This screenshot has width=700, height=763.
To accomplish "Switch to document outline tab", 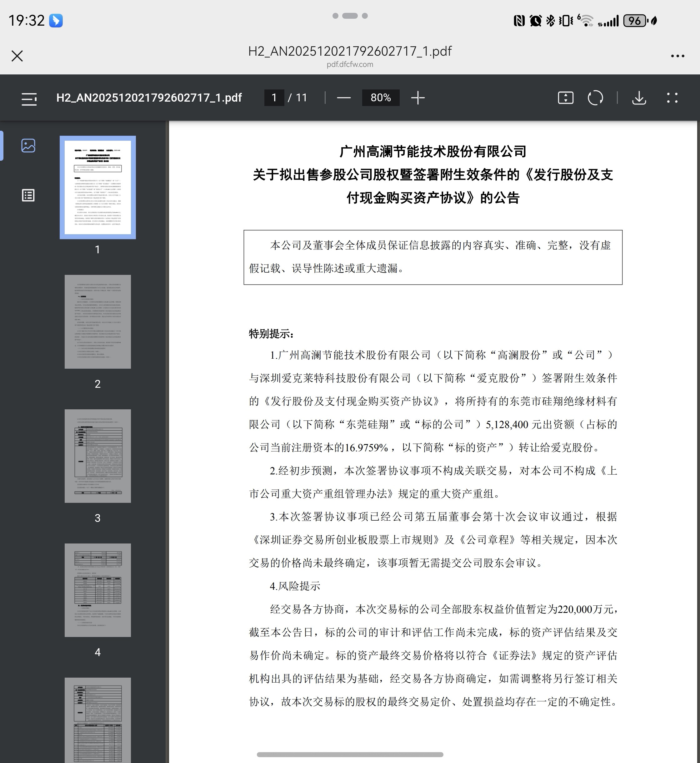I will (x=28, y=195).
